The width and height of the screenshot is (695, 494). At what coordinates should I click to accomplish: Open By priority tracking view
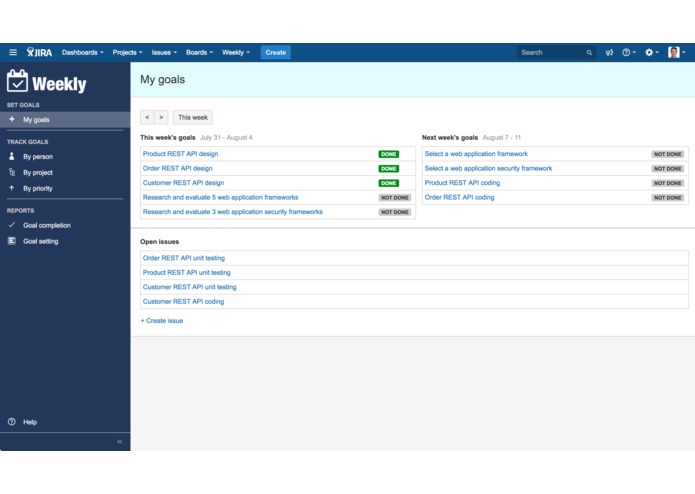click(x=38, y=188)
